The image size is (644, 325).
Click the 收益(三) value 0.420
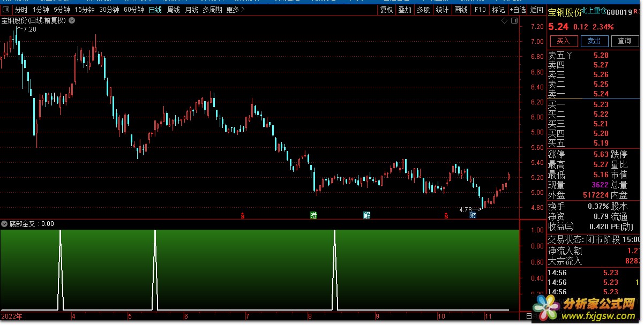pos(598,226)
